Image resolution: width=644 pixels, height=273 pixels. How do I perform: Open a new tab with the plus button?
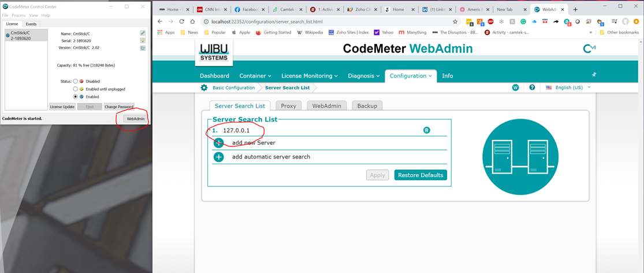(x=575, y=9)
